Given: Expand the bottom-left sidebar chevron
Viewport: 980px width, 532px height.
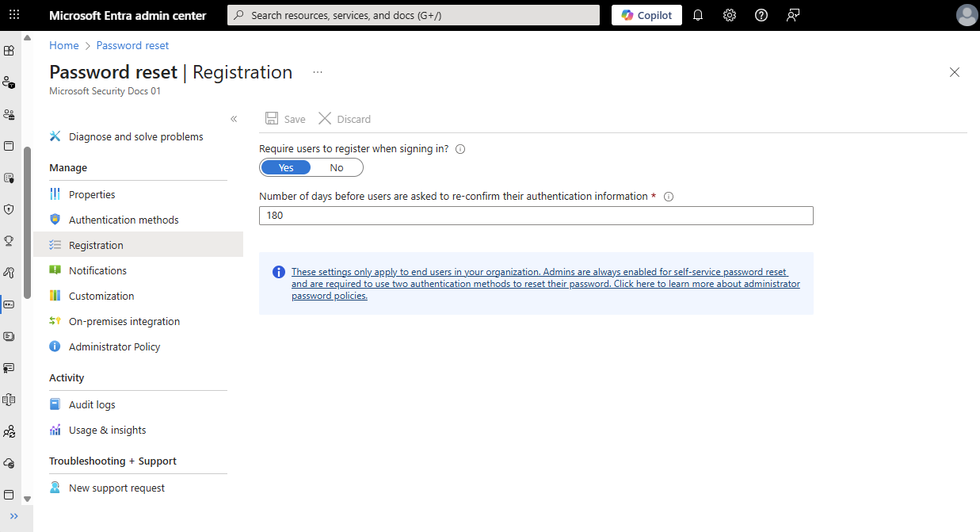Looking at the screenshot, I should [13, 516].
